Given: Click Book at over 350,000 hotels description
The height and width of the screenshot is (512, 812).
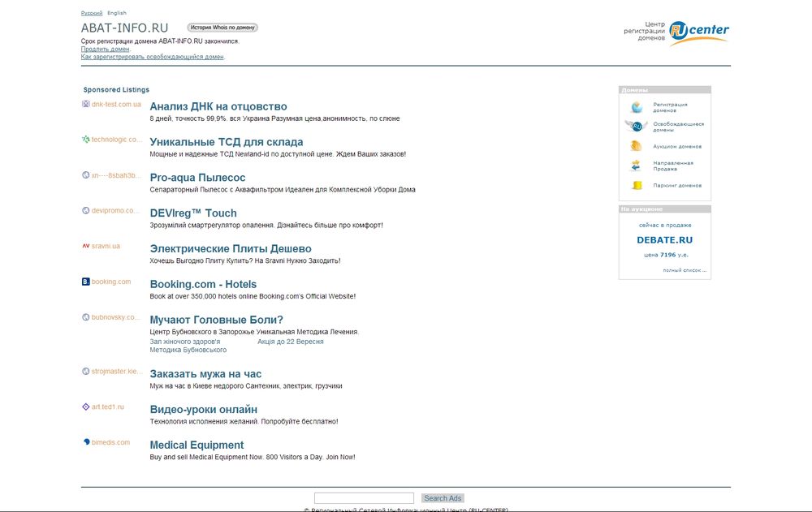Looking at the screenshot, I should [253, 296].
